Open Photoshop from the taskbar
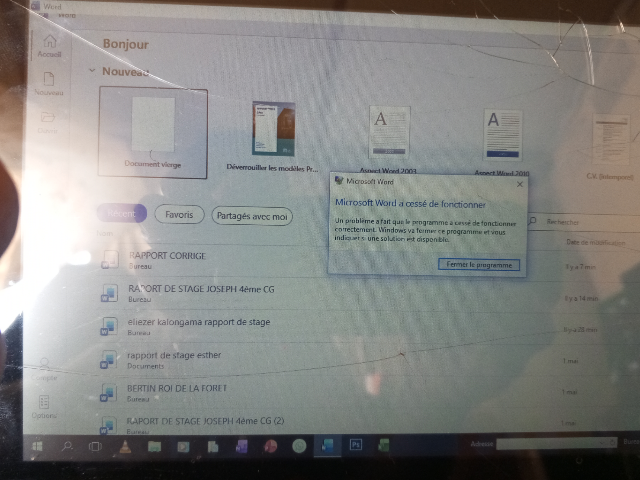640x480 pixels. click(356, 444)
